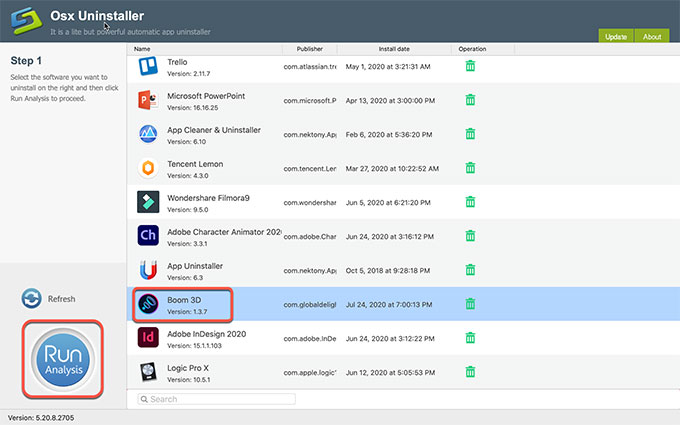This screenshot has height=425, width=680.
Task: Click the Version: 15.1.1.103 text
Action: point(194,346)
